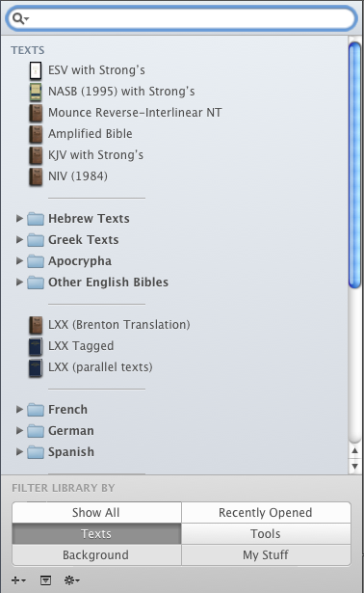Viewport: 364px width, 593px height.
Task: Select the Mounce Reverse-Interlinear NT book icon
Action: (36, 113)
